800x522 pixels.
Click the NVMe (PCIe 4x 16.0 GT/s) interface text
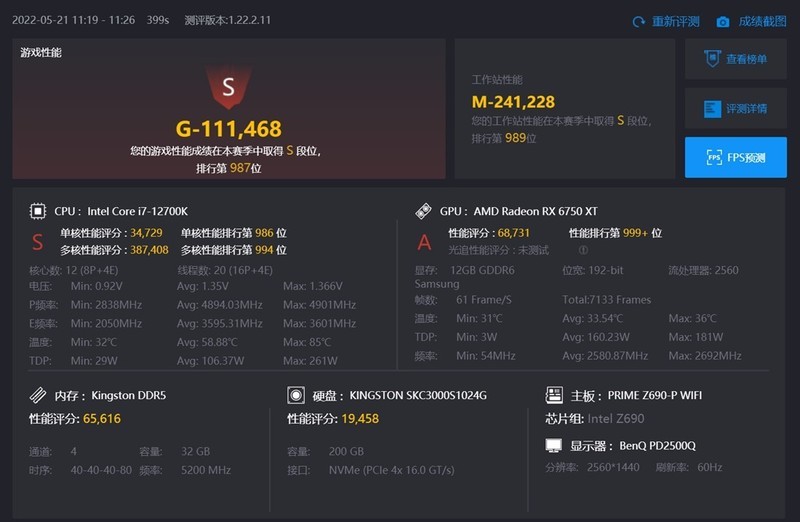[x=391, y=470]
